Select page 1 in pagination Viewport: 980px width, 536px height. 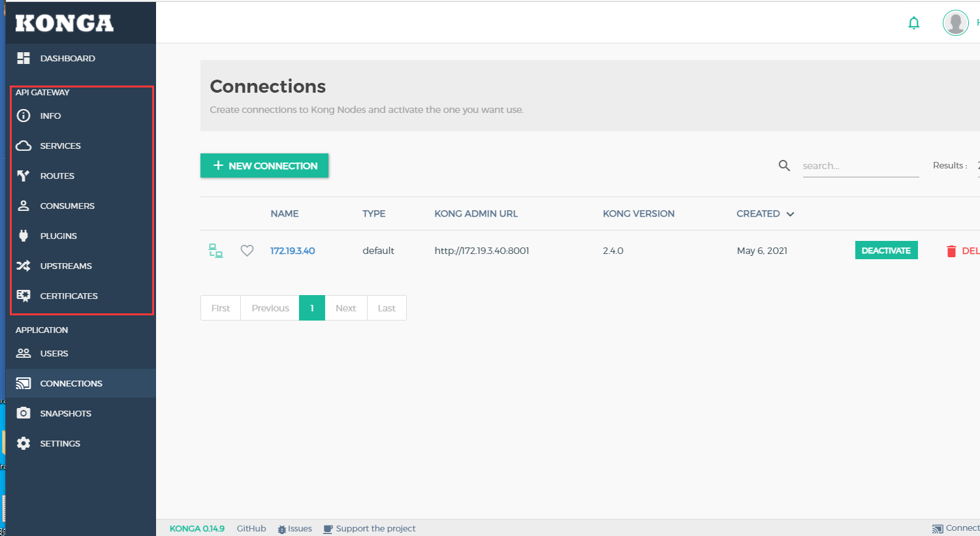click(312, 308)
